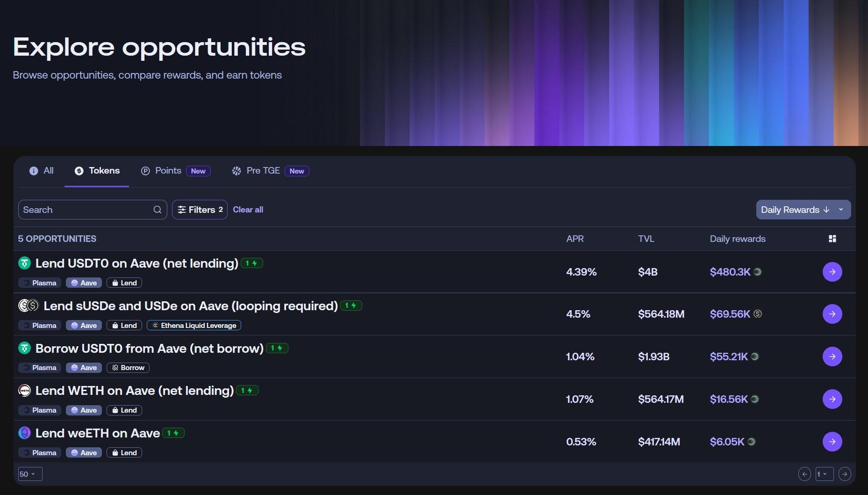
Task: Click the Clear all link
Action: (248, 209)
